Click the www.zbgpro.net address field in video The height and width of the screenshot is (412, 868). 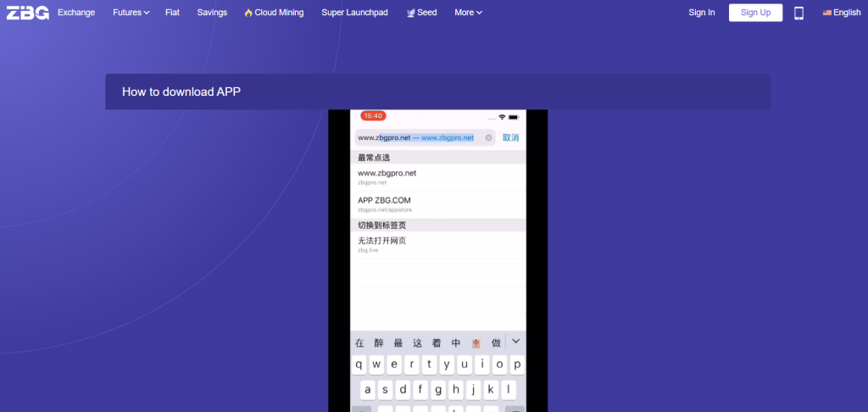tap(426, 137)
